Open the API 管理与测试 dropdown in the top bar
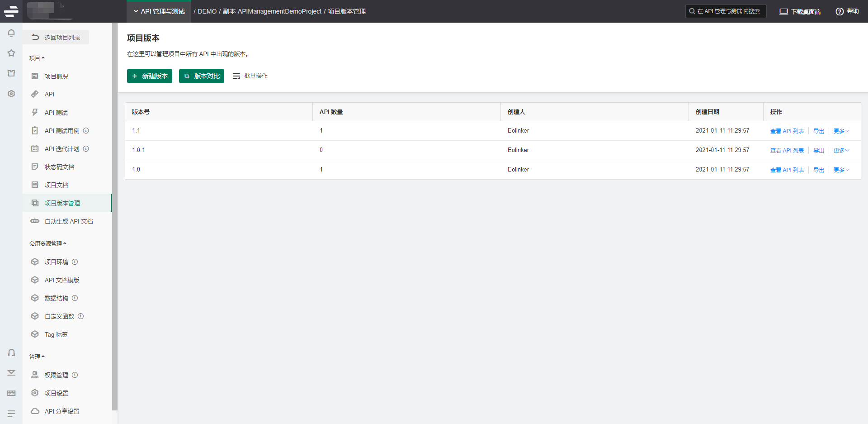The image size is (868, 424). click(x=159, y=11)
